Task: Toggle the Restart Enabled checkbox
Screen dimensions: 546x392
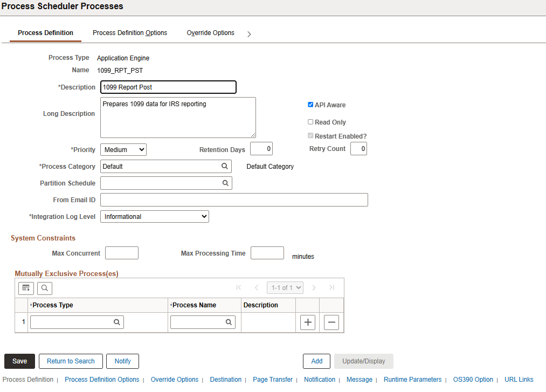Action: [310, 136]
